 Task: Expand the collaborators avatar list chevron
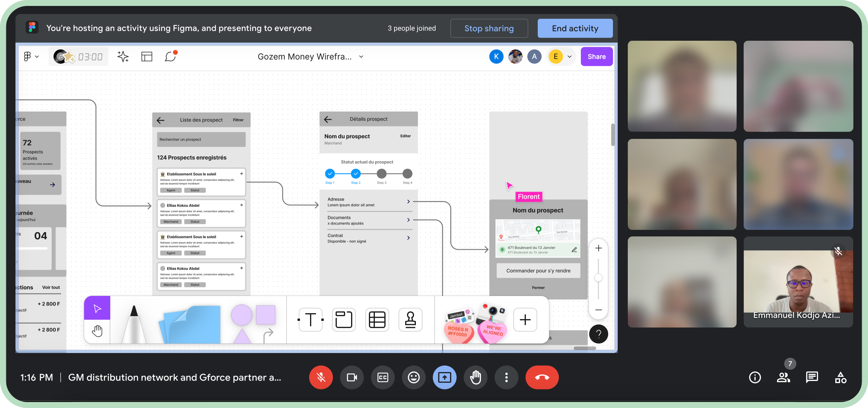coord(570,56)
